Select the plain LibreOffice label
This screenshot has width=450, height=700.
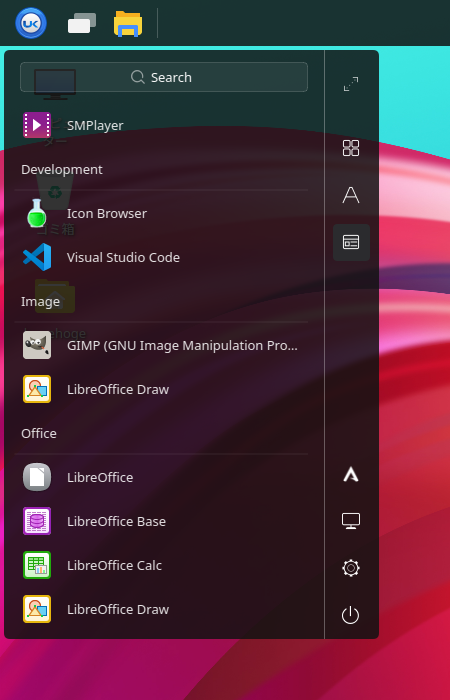100,477
